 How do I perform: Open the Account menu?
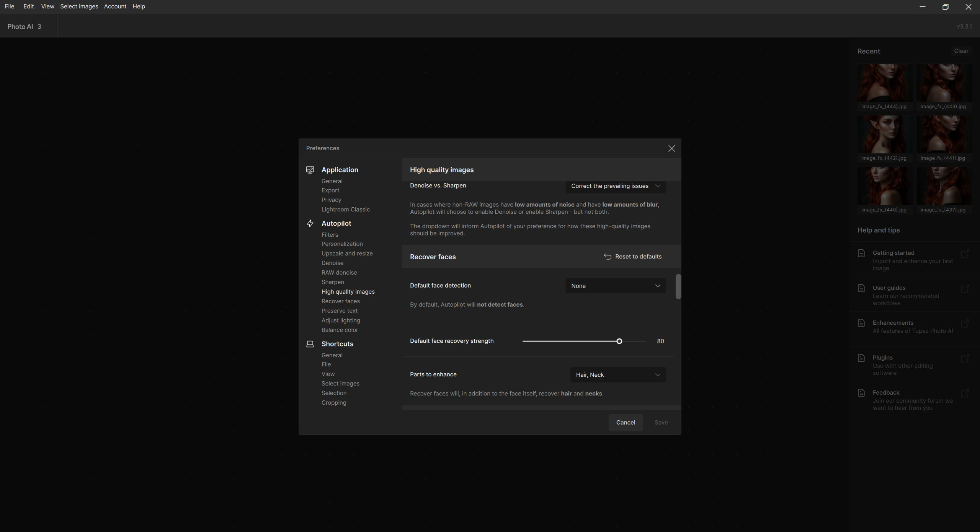pyautogui.click(x=115, y=7)
